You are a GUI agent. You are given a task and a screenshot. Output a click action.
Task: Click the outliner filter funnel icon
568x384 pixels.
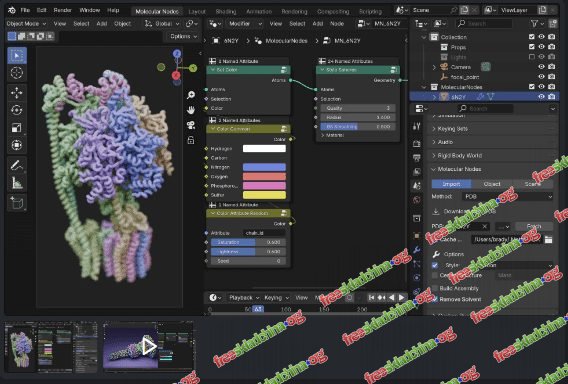tap(534, 24)
